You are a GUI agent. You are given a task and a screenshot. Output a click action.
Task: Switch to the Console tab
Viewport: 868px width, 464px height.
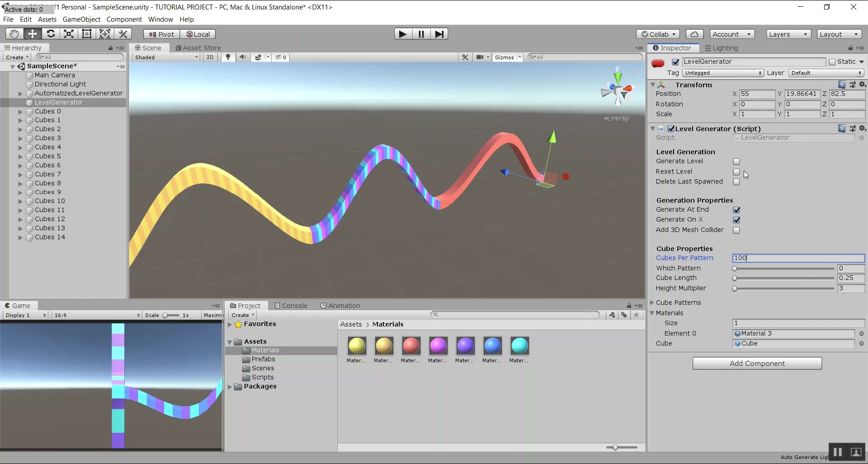coord(291,306)
